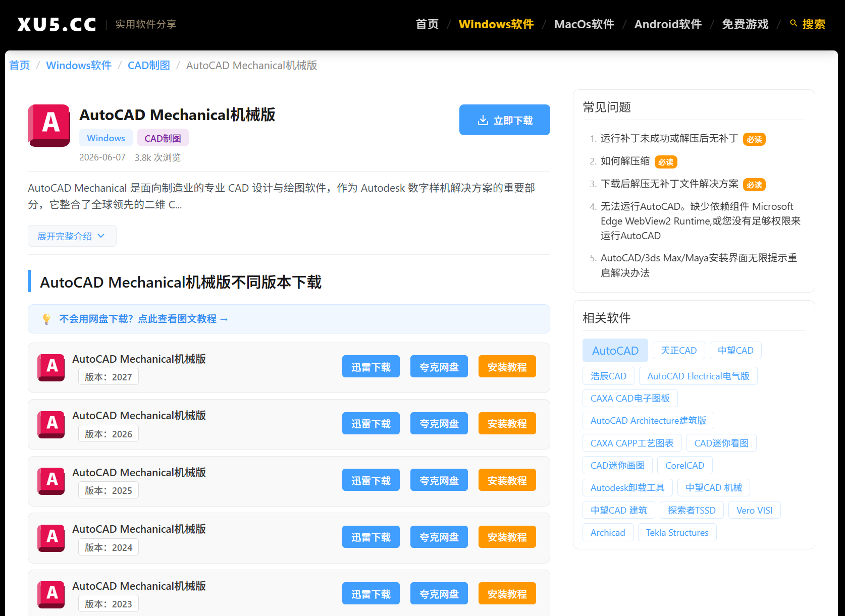Open CAXA CAPP工艺图表 tag

coord(632,443)
